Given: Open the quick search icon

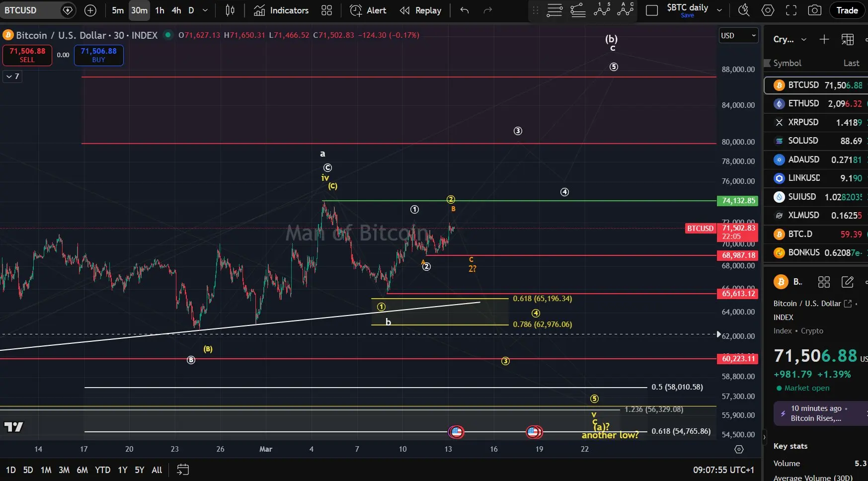Looking at the screenshot, I should click(x=744, y=10).
